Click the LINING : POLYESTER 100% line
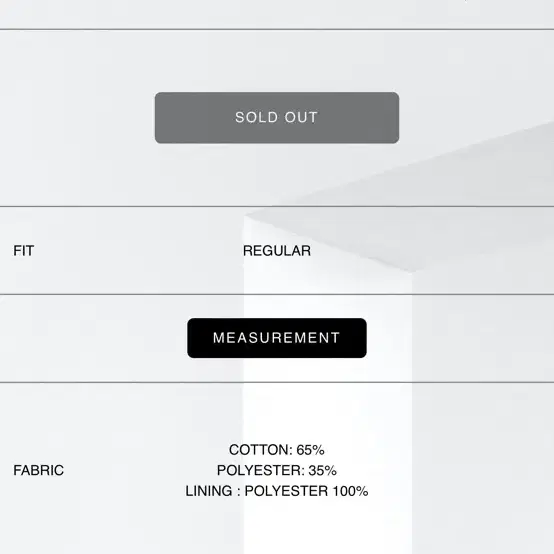554x554 pixels. 277,491
